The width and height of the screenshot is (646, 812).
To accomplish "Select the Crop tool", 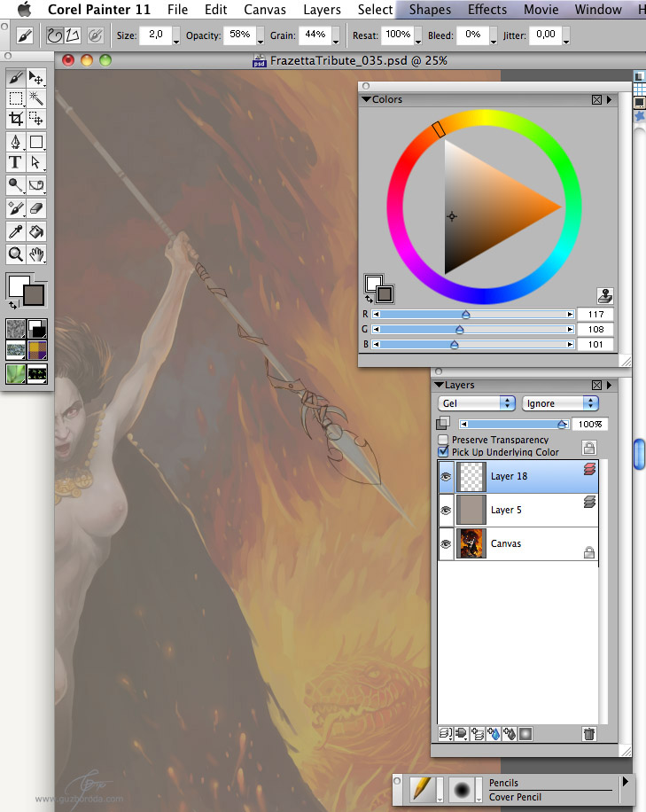I will point(16,119).
